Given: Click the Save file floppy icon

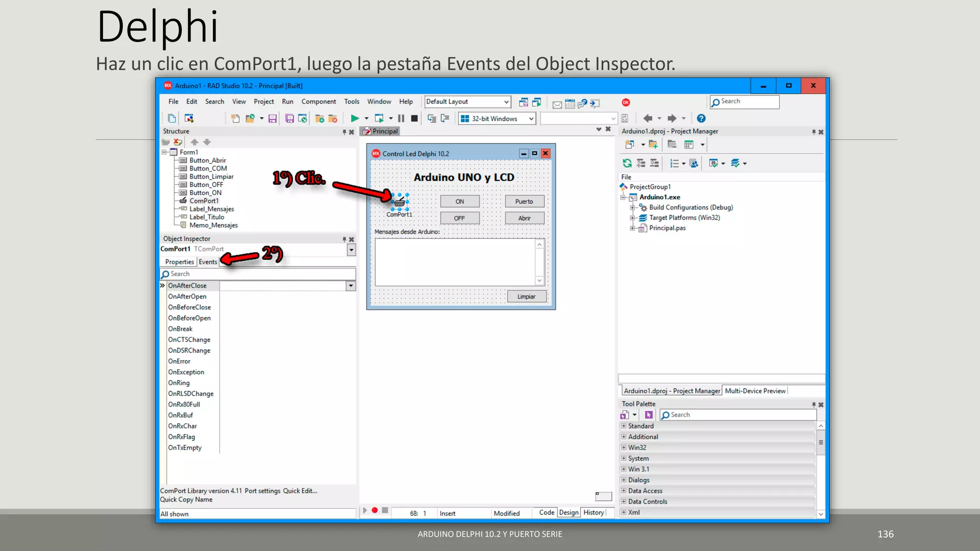Looking at the screenshot, I should tap(272, 118).
